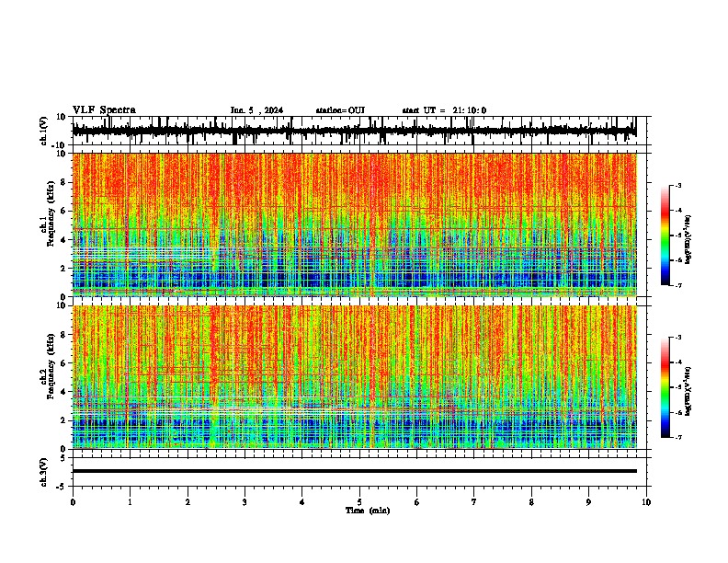The image size is (728, 563).
Task: Click the ch.1 spectrogram panel
Action: [354, 224]
